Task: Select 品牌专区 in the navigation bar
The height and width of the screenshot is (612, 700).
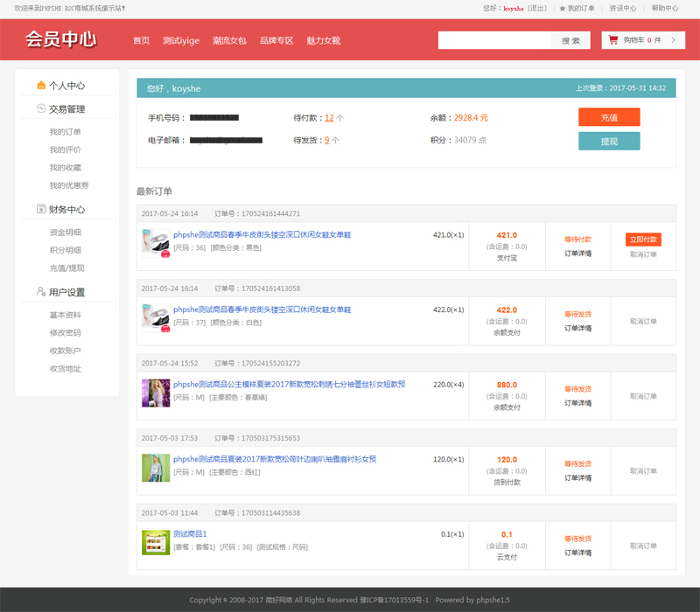Action: click(276, 41)
